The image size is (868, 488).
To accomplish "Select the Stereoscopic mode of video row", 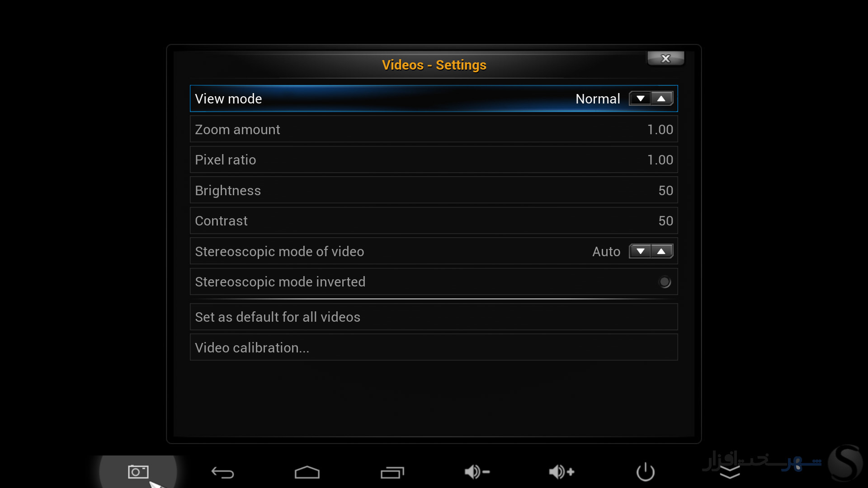I will point(434,251).
